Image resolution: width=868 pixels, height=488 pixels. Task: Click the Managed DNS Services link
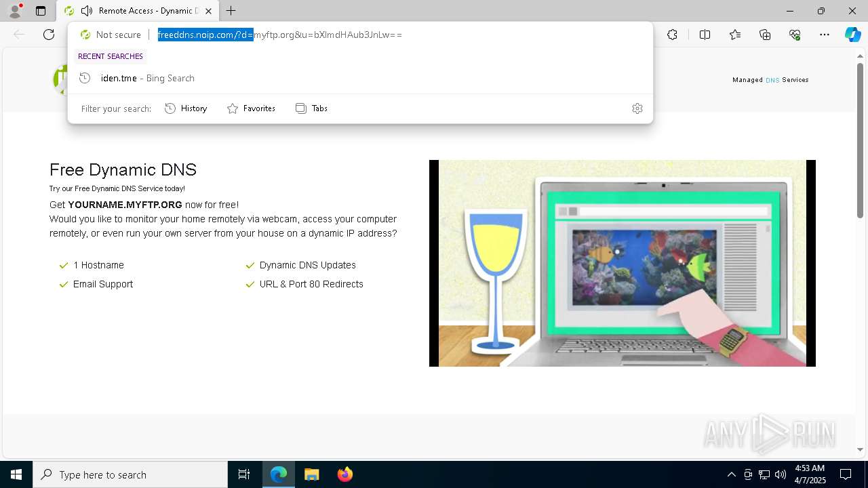point(770,80)
